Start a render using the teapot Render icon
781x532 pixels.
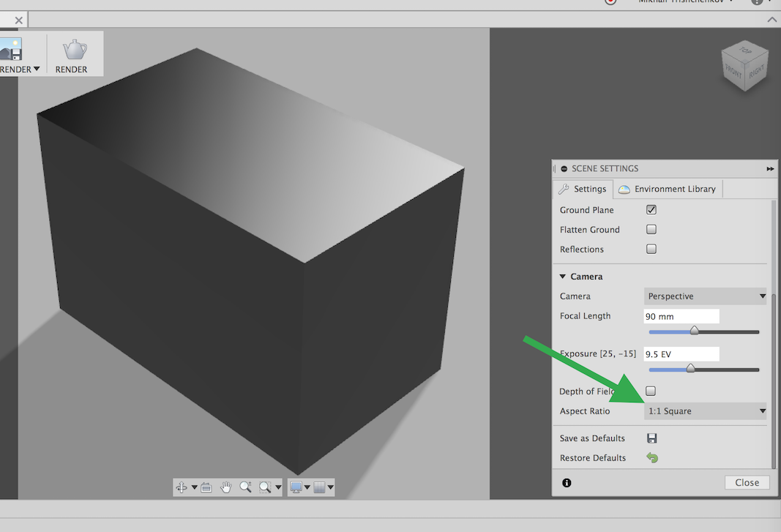pos(72,49)
